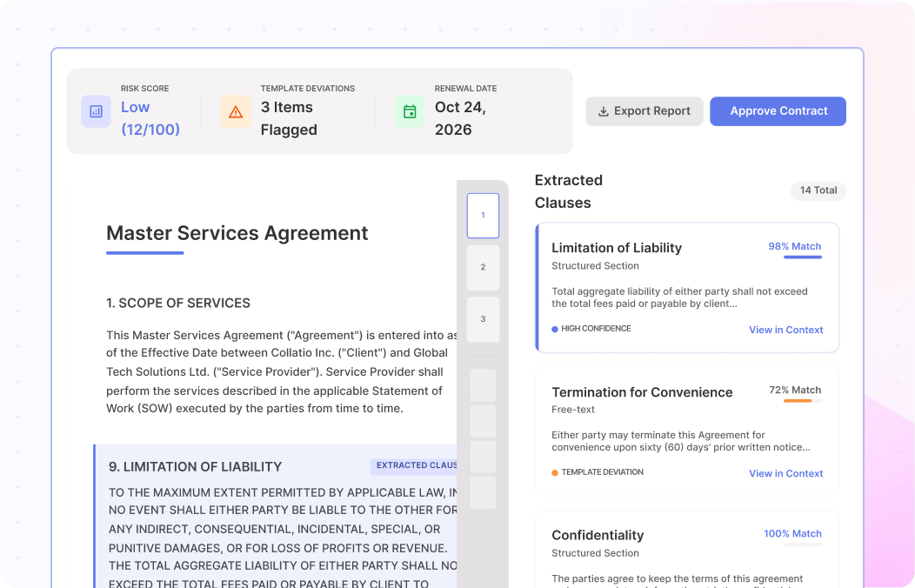Click the Low (12/100) risk score value

tap(150, 118)
